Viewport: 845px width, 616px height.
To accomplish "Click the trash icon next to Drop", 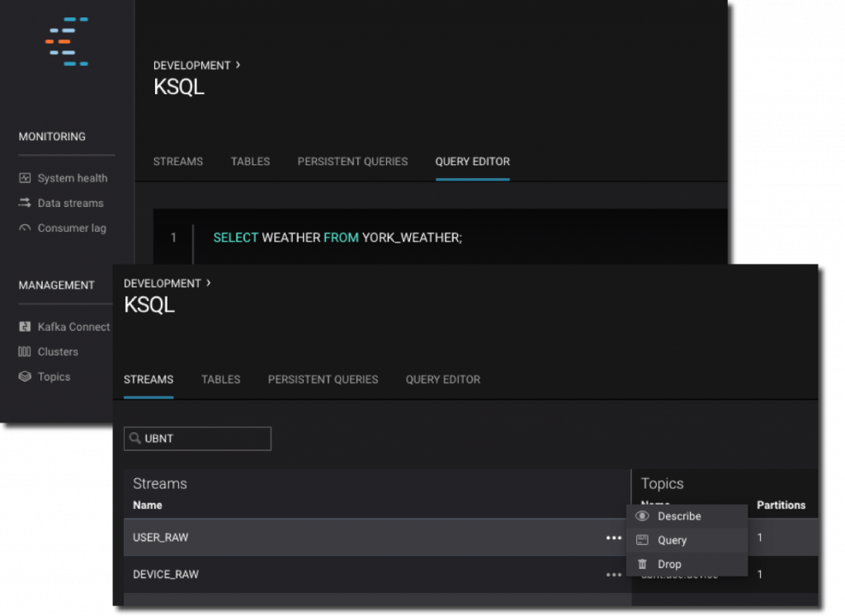I will click(643, 564).
